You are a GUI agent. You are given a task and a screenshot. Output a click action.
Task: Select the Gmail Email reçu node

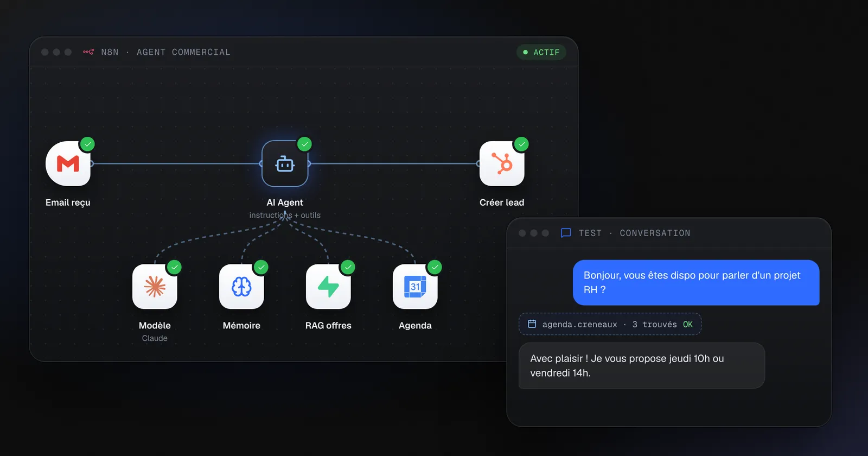click(x=68, y=163)
